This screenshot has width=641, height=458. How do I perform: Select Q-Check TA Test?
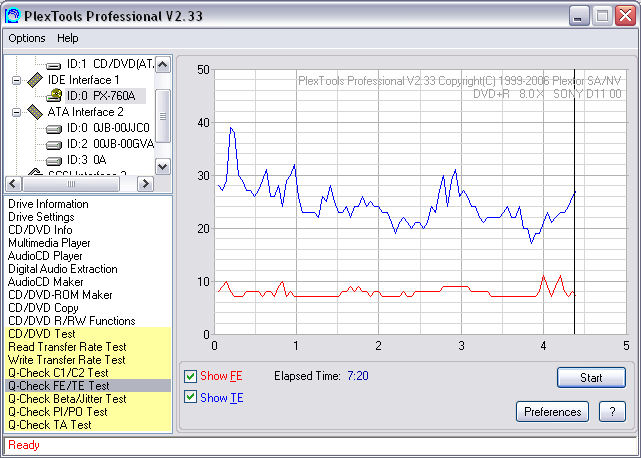tap(88, 425)
